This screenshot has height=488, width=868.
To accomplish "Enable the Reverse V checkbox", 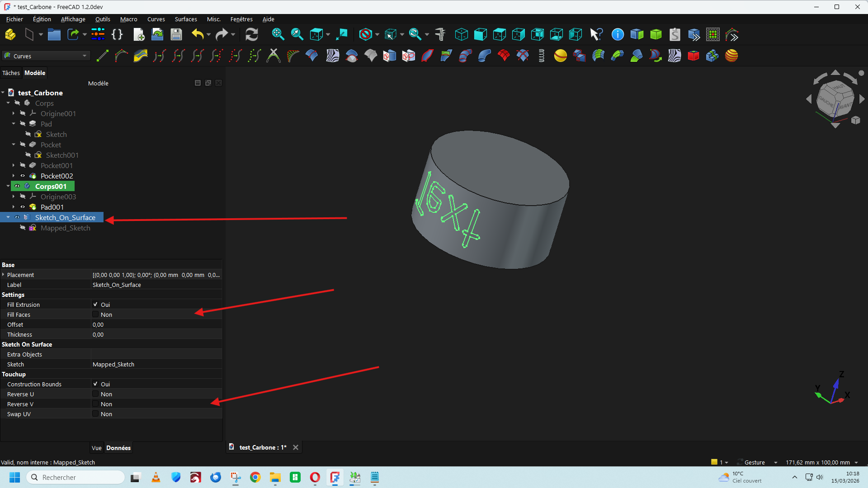I will [95, 404].
